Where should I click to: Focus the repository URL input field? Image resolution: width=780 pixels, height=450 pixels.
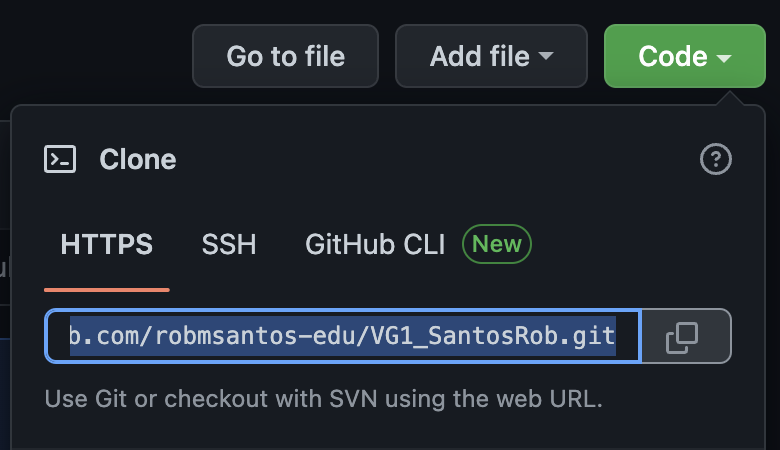(x=342, y=336)
